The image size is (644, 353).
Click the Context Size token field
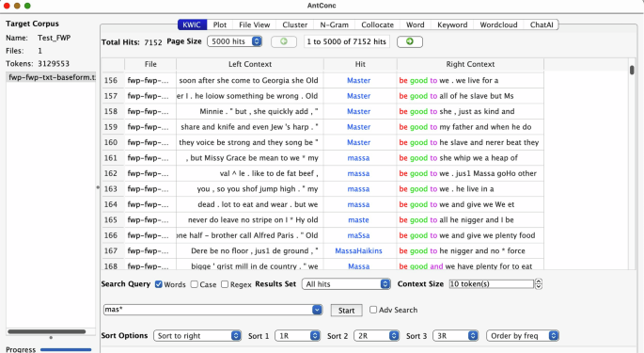[x=492, y=284]
